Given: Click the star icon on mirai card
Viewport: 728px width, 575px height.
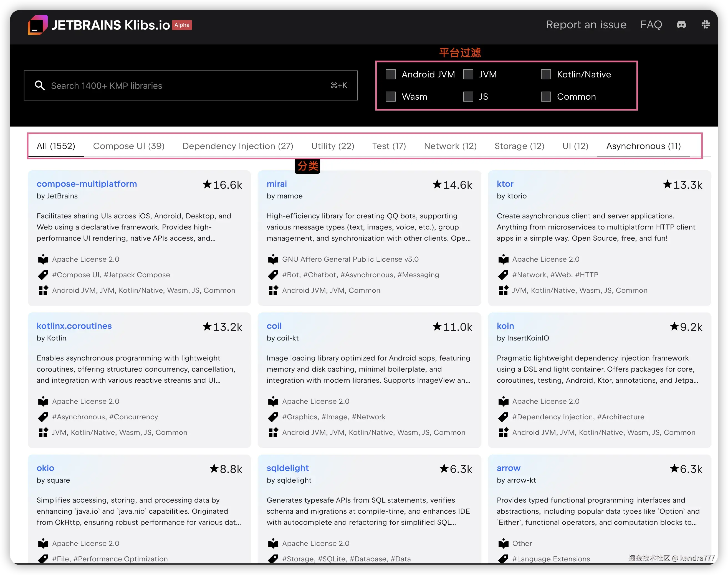Looking at the screenshot, I should pyautogui.click(x=437, y=184).
